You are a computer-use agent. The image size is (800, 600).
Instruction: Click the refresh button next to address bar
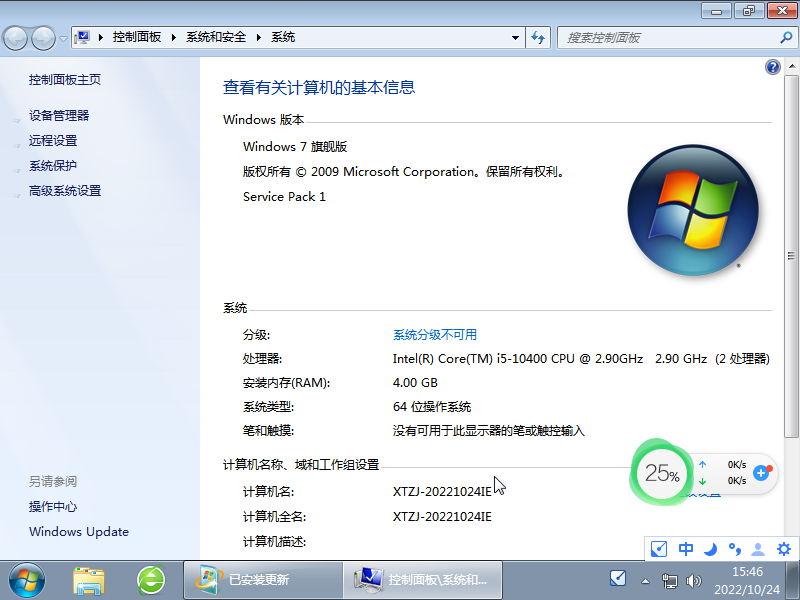[539, 37]
